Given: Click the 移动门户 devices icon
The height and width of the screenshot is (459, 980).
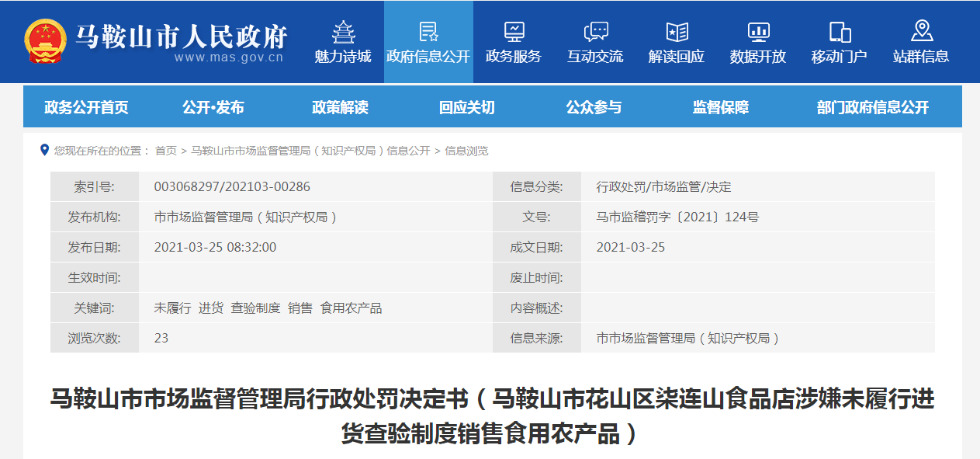Looking at the screenshot, I should coord(840,31).
